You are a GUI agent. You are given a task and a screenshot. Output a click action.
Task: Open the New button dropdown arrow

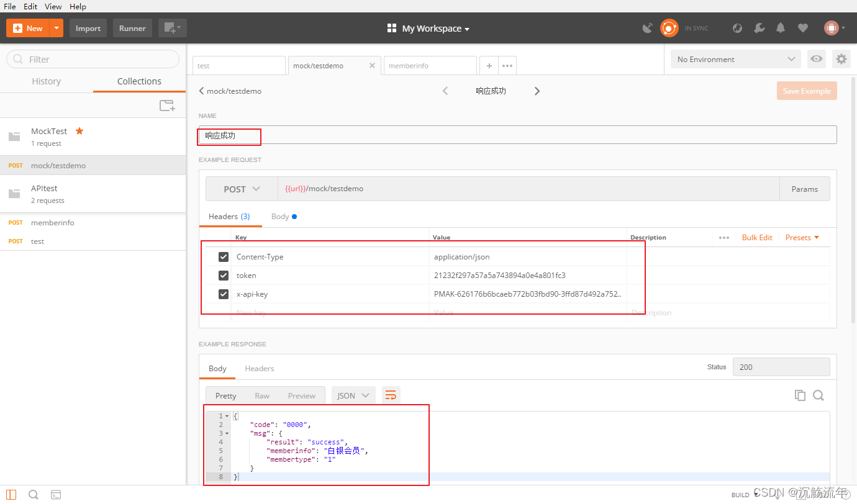pyautogui.click(x=57, y=28)
